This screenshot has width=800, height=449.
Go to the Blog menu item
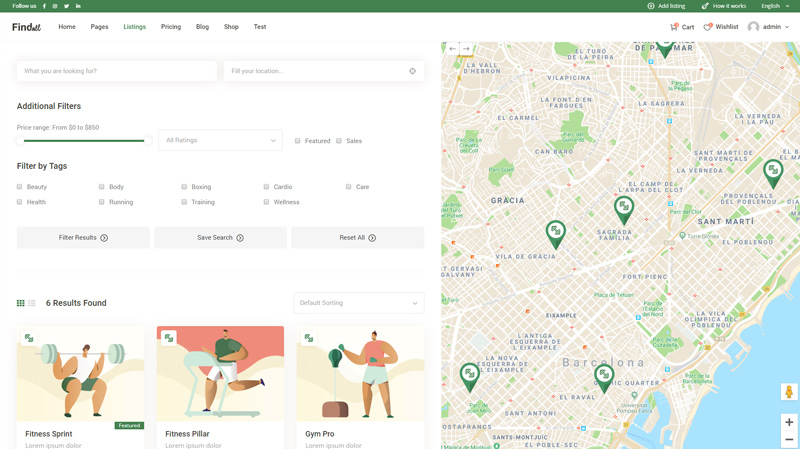202,27
